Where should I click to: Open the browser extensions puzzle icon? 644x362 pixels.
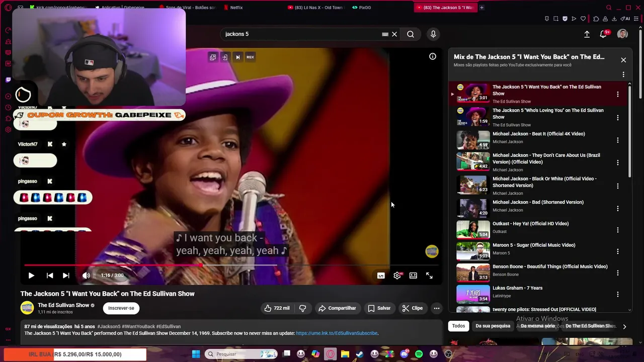pyautogui.click(x=596, y=19)
